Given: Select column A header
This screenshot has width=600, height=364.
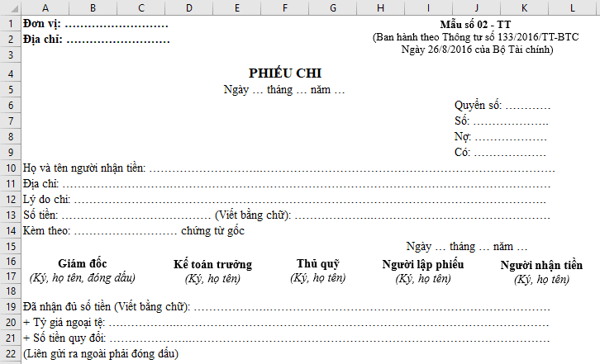Looking at the screenshot, I should [x=45, y=7].
